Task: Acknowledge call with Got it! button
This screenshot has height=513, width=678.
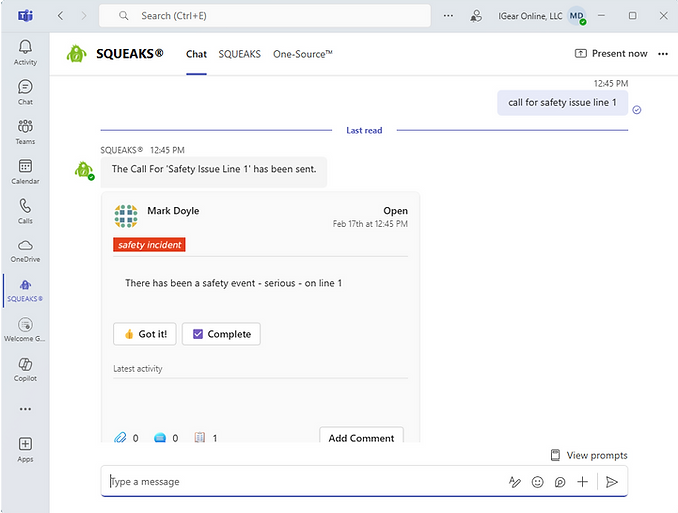Action: click(x=145, y=334)
